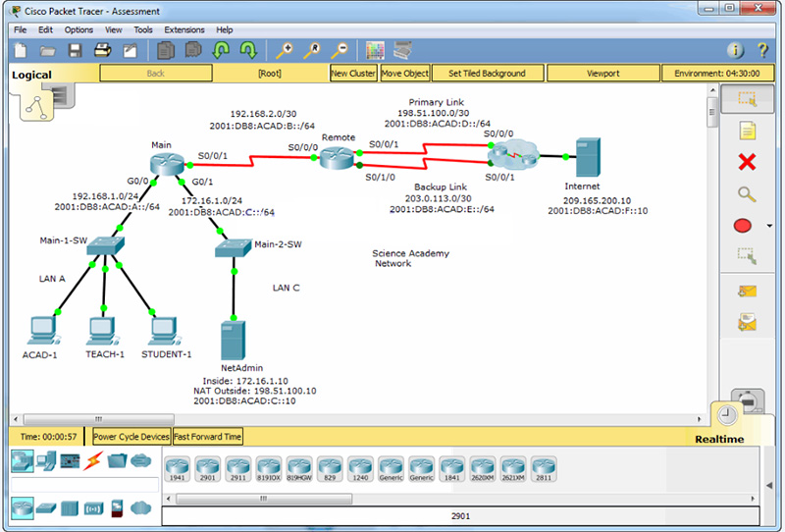785x532 pixels.
Task: Click the workspace horizontal scrollbar thumb
Action: pos(99,419)
